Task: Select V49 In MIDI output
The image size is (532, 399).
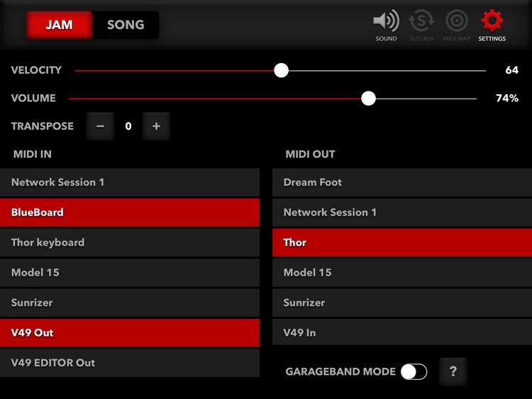Action: [402, 332]
